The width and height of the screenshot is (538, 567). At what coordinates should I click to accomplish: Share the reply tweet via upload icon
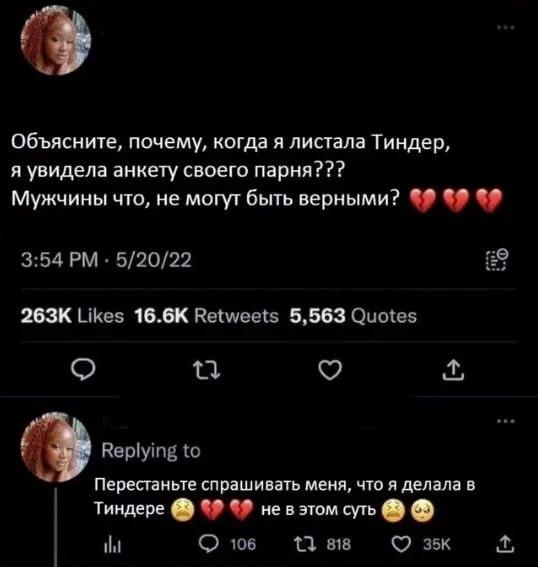pos(505,544)
